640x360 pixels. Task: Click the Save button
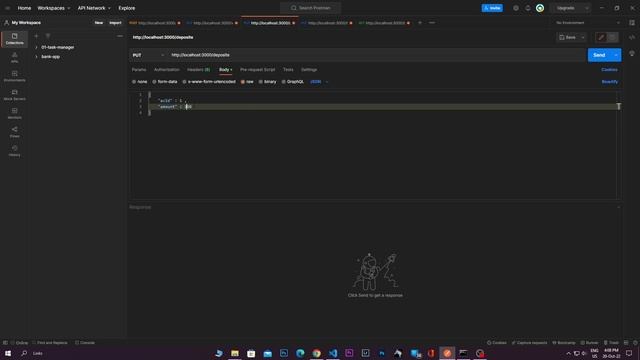[568, 38]
